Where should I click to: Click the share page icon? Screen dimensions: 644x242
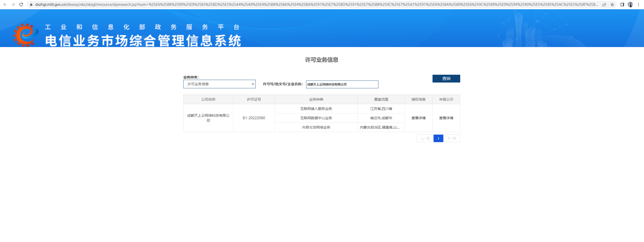tap(604, 5)
